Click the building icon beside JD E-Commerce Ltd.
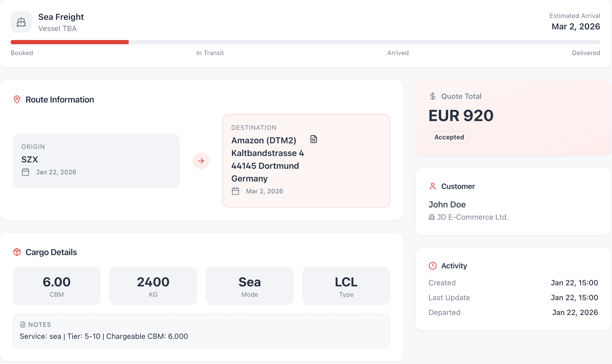This screenshot has width=612, height=364. pos(432,217)
